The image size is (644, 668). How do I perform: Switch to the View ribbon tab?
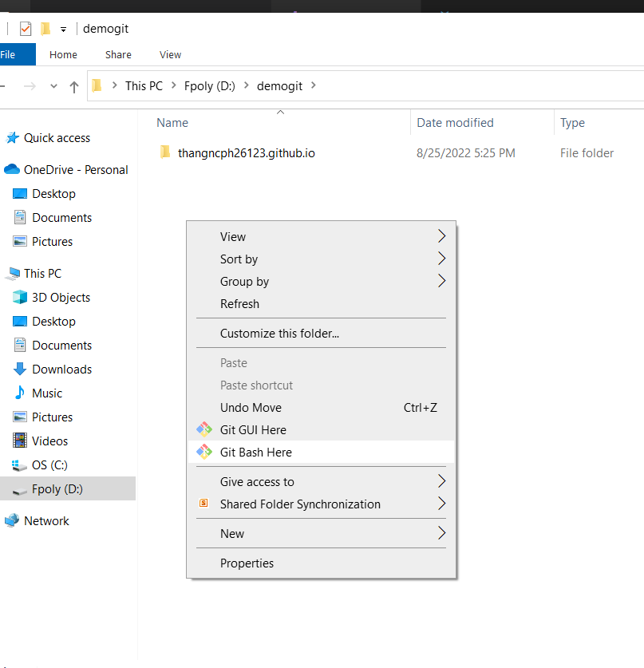170,54
